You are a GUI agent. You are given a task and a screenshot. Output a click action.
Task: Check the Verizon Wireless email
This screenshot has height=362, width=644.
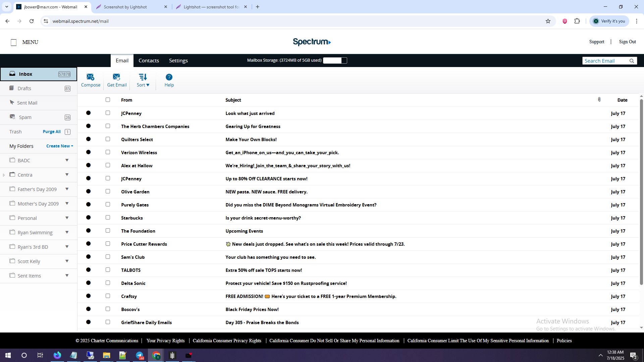[108, 152]
